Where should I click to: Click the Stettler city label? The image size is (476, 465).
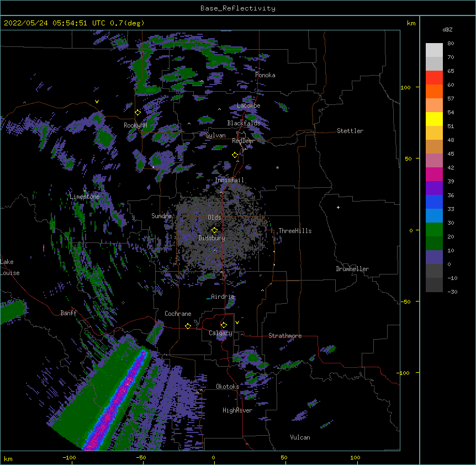[x=350, y=131]
